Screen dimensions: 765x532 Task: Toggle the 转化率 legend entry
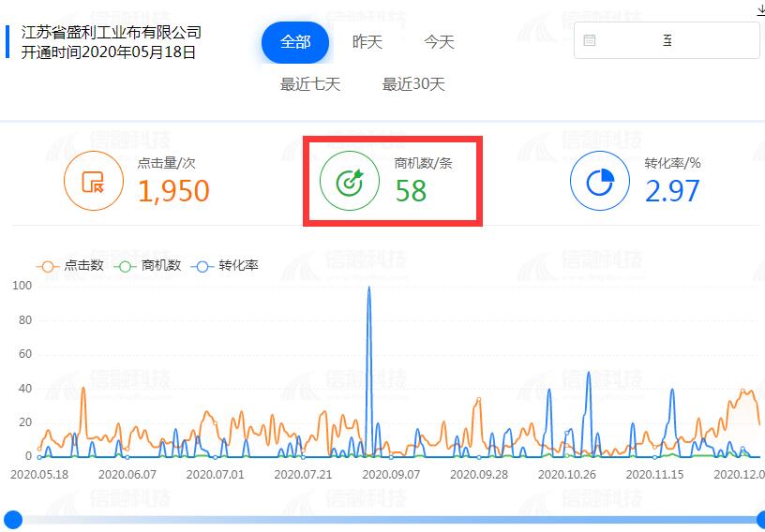224,266
